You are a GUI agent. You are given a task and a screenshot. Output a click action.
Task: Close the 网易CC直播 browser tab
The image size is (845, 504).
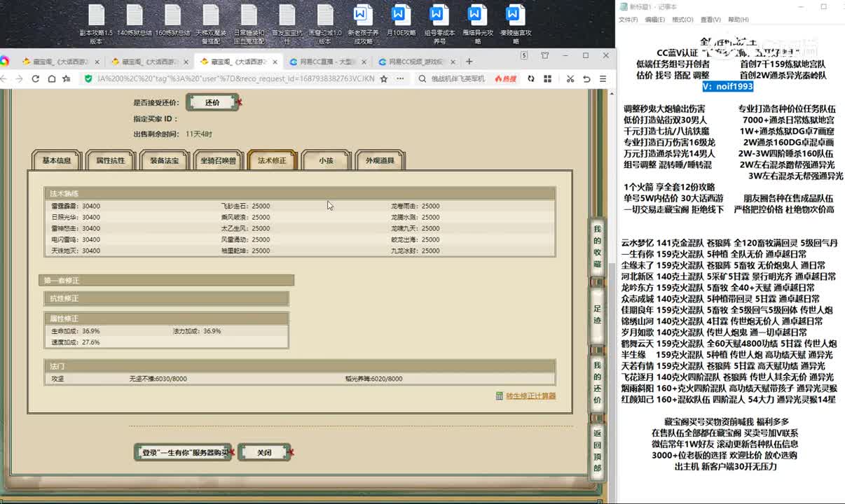(x=363, y=62)
